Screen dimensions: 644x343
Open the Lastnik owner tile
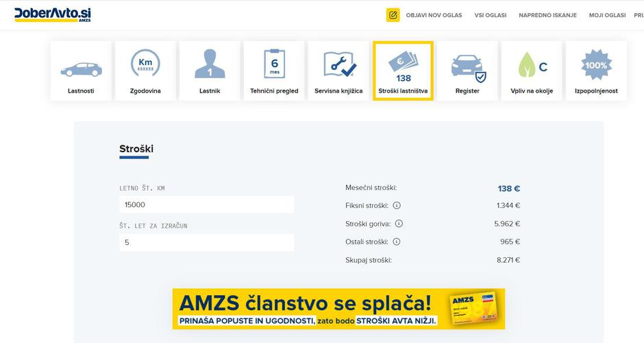click(x=210, y=71)
